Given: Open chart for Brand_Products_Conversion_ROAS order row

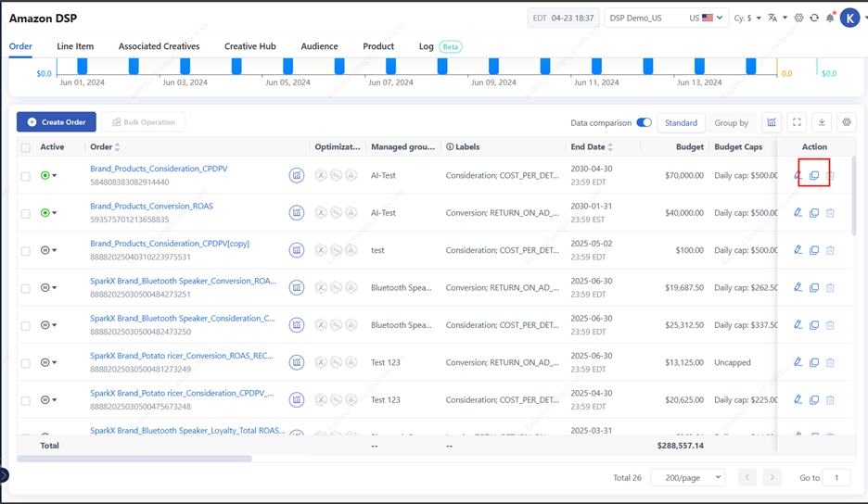Looking at the screenshot, I should tap(297, 213).
